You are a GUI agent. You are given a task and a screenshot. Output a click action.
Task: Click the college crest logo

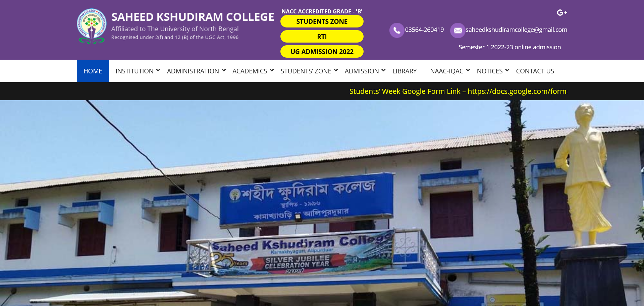tap(92, 26)
